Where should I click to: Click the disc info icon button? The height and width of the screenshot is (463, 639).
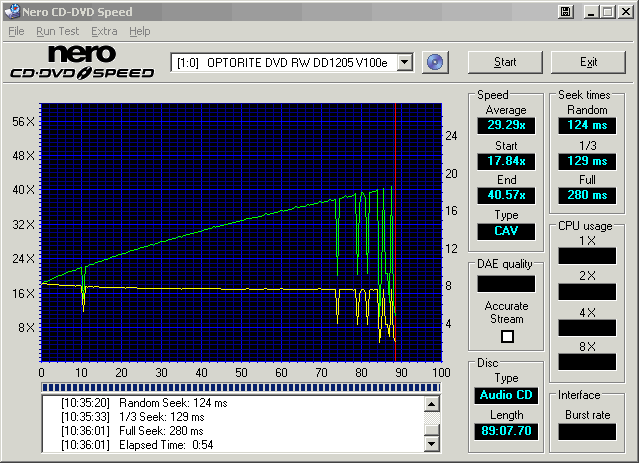point(434,62)
